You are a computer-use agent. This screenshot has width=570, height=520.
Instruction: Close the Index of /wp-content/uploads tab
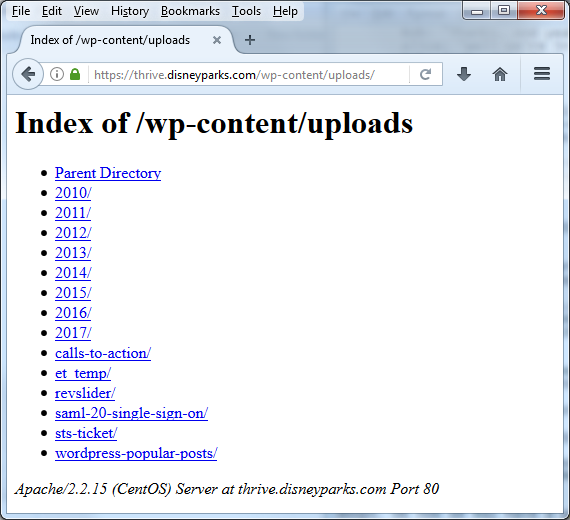tap(217, 40)
